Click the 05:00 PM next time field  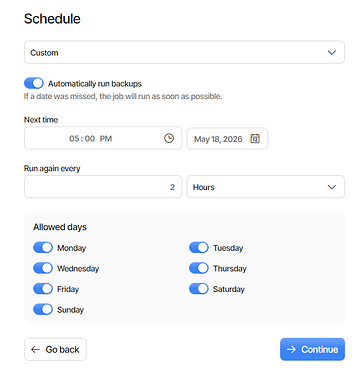coord(103,138)
